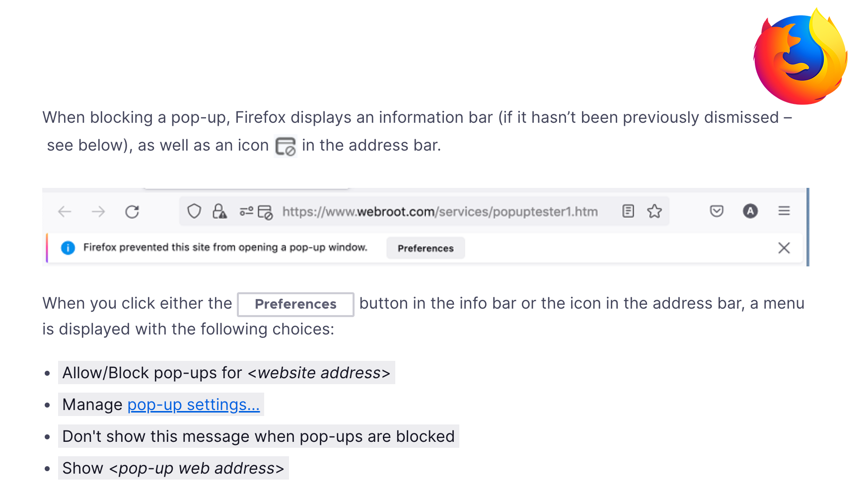Open the site permissions icon in address bar
868x497 pixels.
click(x=246, y=212)
